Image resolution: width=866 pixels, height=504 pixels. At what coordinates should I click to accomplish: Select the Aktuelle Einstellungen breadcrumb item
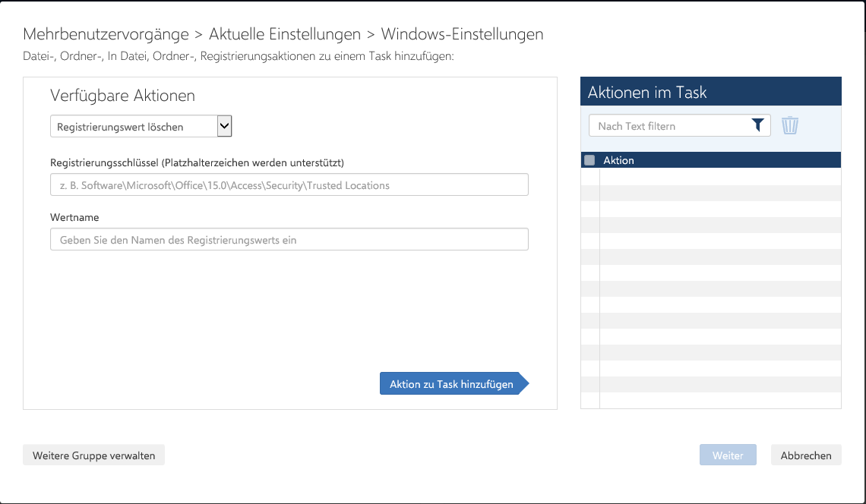(x=284, y=34)
